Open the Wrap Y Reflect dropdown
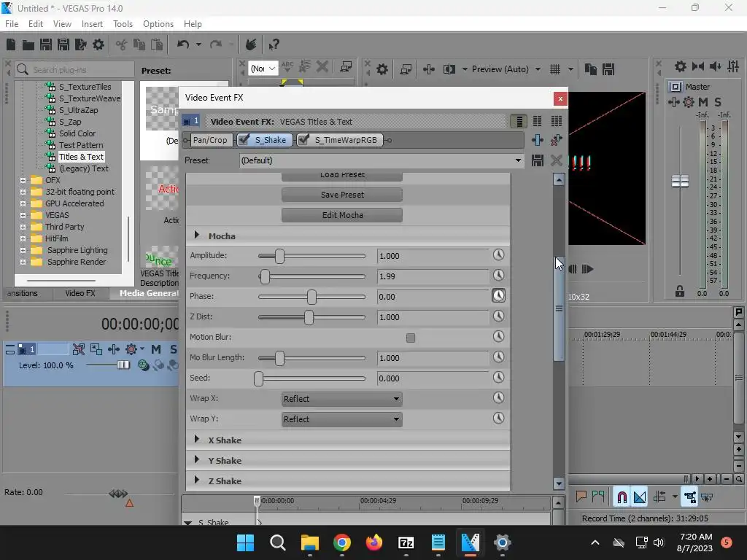The width and height of the screenshot is (747, 560). (341, 419)
